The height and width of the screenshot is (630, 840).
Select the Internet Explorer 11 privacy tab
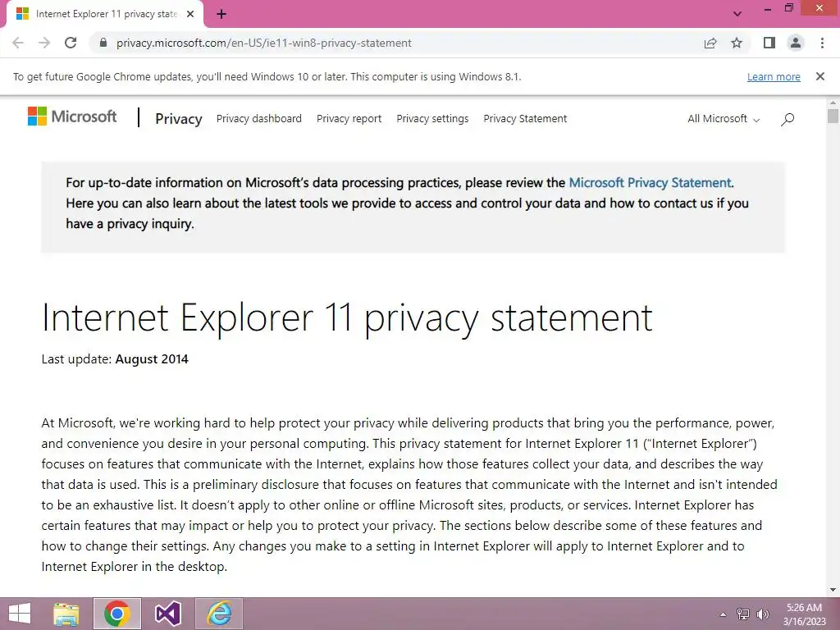click(106, 14)
